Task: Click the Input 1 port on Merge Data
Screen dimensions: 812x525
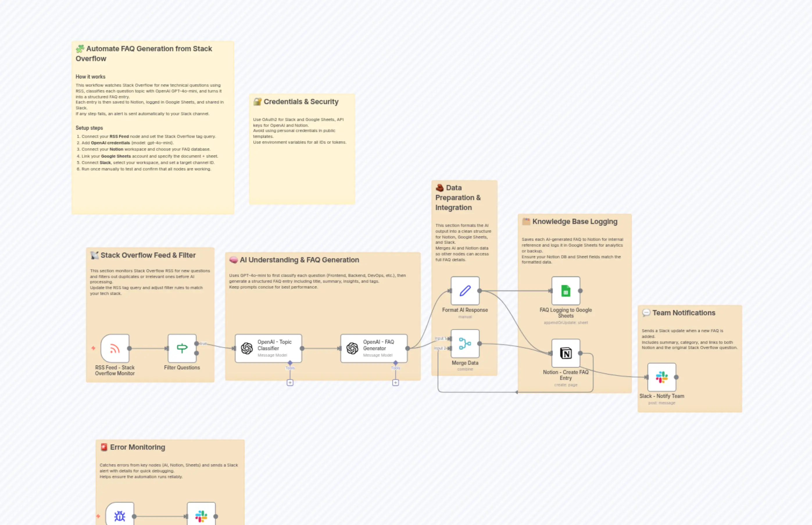Action: (450, 338)
